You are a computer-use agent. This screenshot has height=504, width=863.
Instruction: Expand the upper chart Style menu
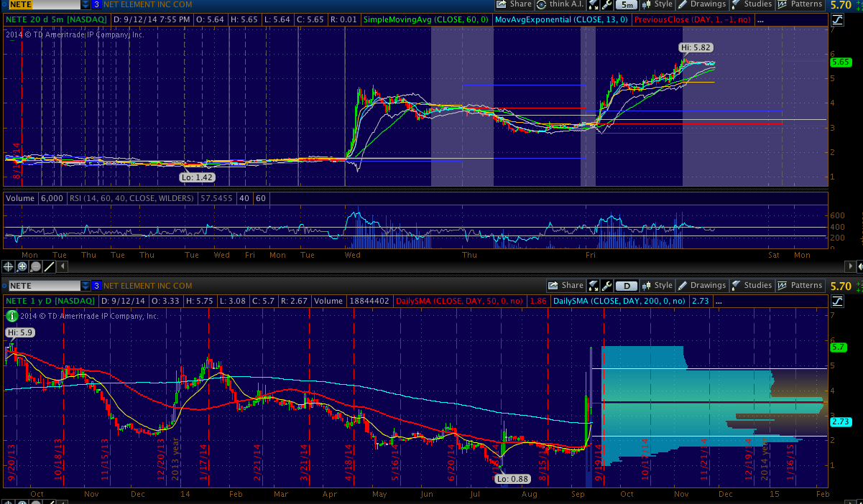click(657, 4)
